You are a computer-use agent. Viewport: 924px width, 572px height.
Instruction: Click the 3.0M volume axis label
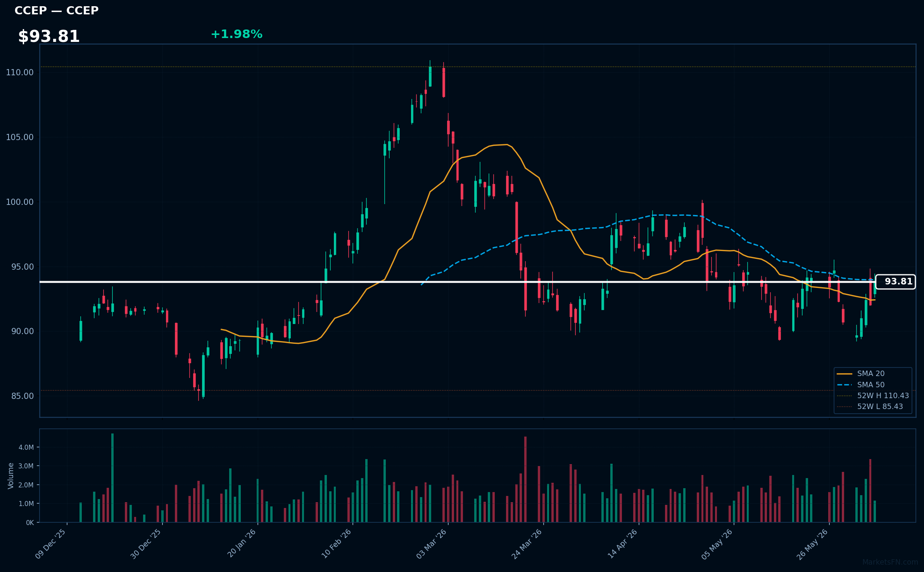pos(26,466)
